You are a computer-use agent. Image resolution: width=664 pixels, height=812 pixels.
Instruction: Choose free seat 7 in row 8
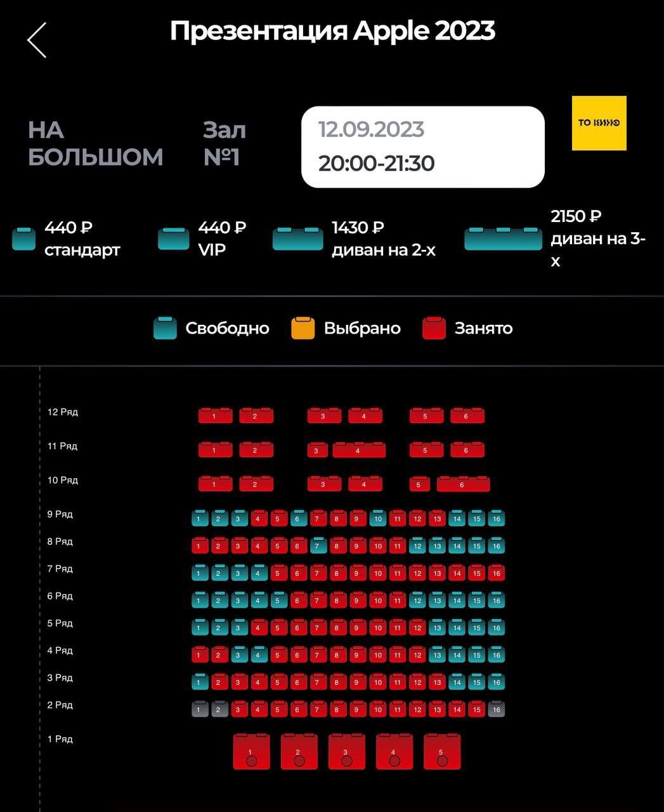point(318,546)
